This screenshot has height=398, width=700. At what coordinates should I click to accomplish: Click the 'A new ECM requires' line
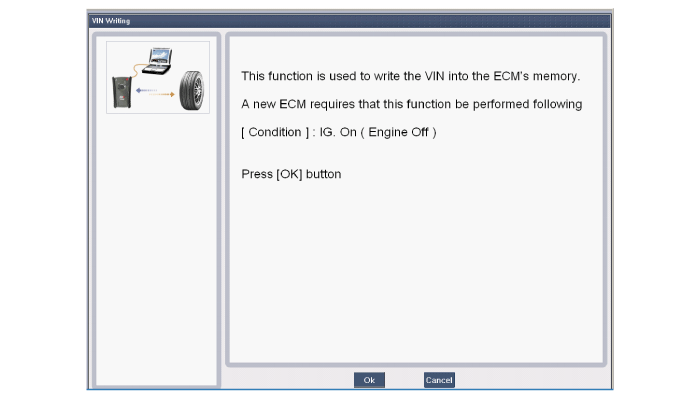pyautogui.click(x=412, y=104)
